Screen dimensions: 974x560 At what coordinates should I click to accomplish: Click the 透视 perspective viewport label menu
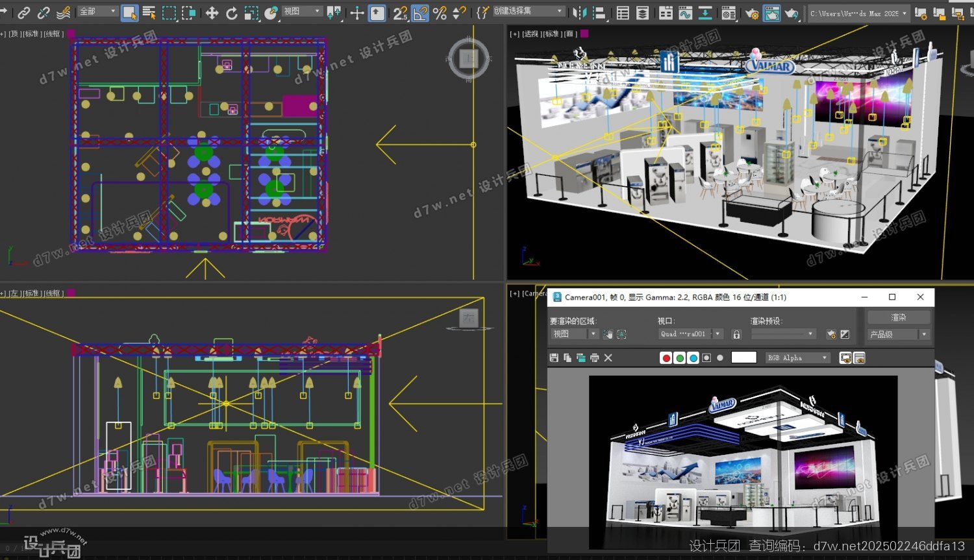tap(531, 34)
